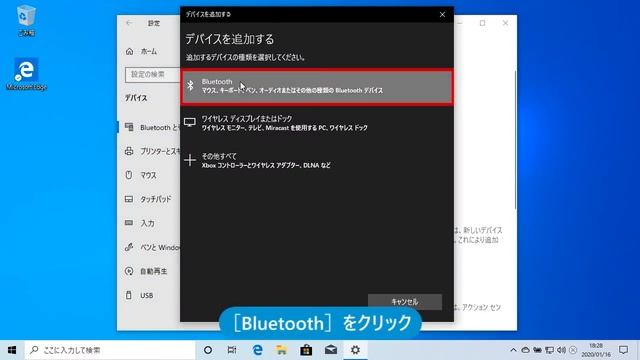Open Bluetooth devices page in Settings sidebar

pyautogui.click(x=149, y=127)
